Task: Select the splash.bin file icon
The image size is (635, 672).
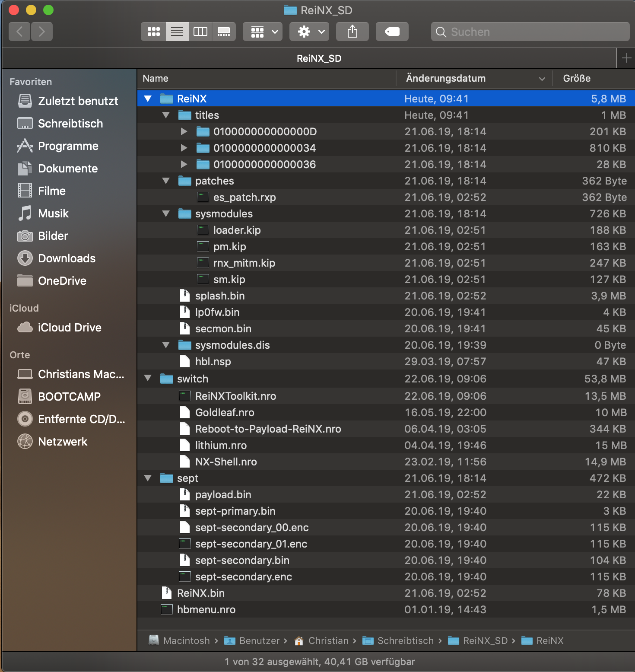Action: (185, 296)
